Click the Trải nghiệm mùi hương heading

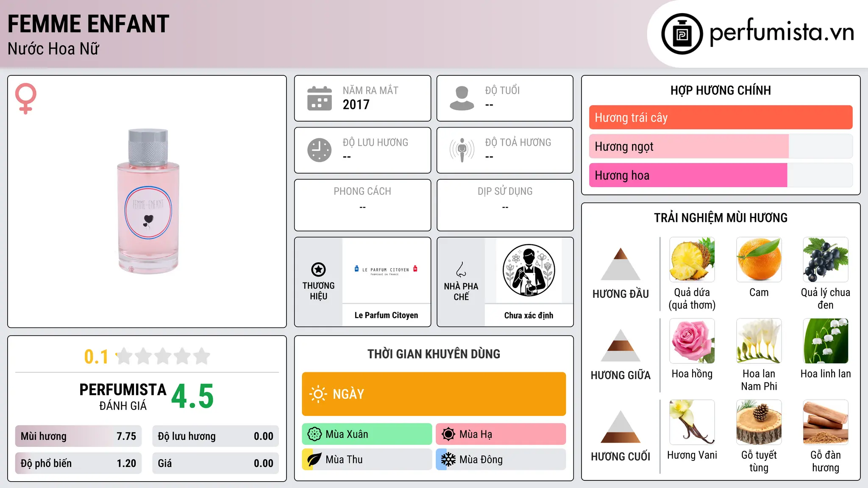pos(721,218)
